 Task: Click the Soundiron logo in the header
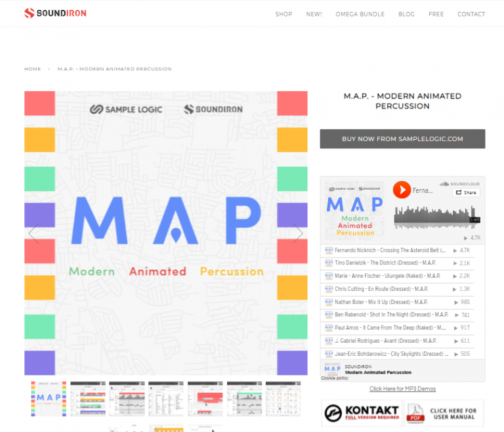[55, 13]
